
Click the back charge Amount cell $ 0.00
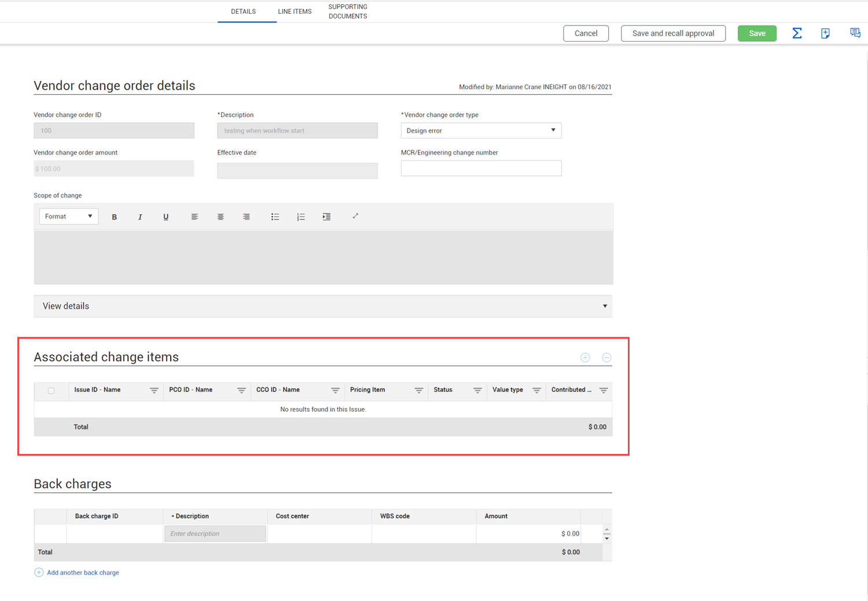[x=528, y=534]
